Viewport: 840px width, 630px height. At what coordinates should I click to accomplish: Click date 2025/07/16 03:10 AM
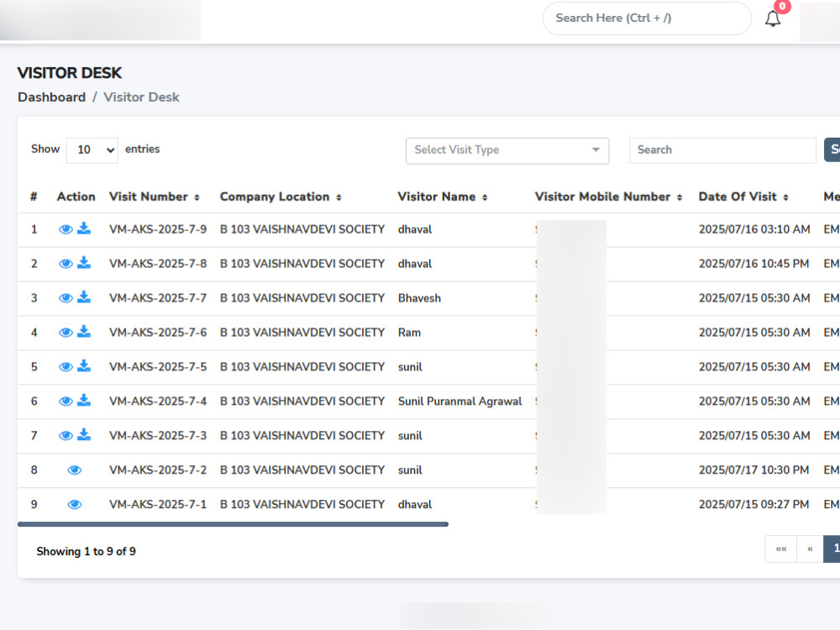[754, 229]
